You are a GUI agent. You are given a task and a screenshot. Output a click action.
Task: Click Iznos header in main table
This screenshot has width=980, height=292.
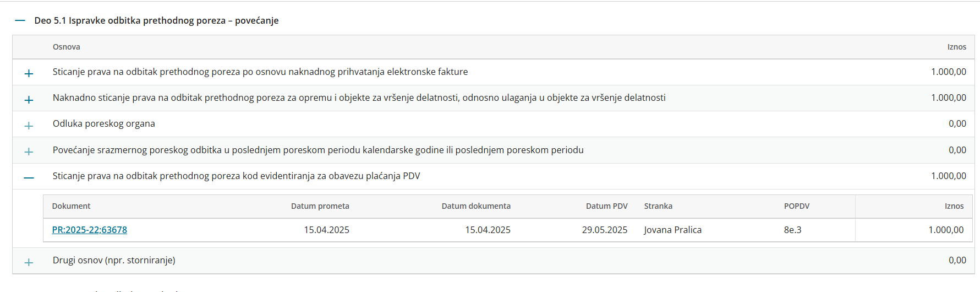click(x=956, y=47)
